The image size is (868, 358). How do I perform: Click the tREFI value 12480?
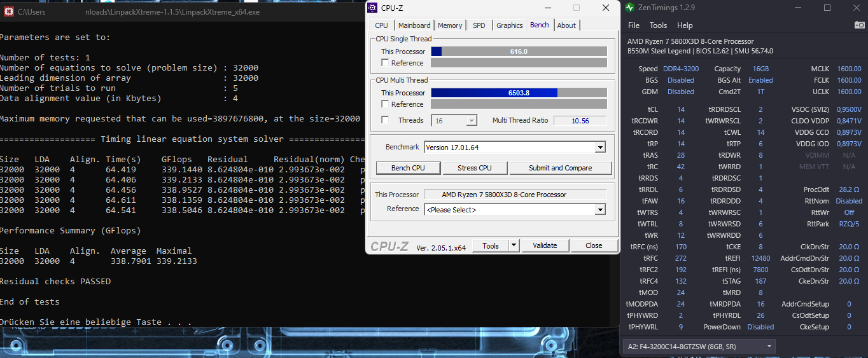click(x=760, y=258)
